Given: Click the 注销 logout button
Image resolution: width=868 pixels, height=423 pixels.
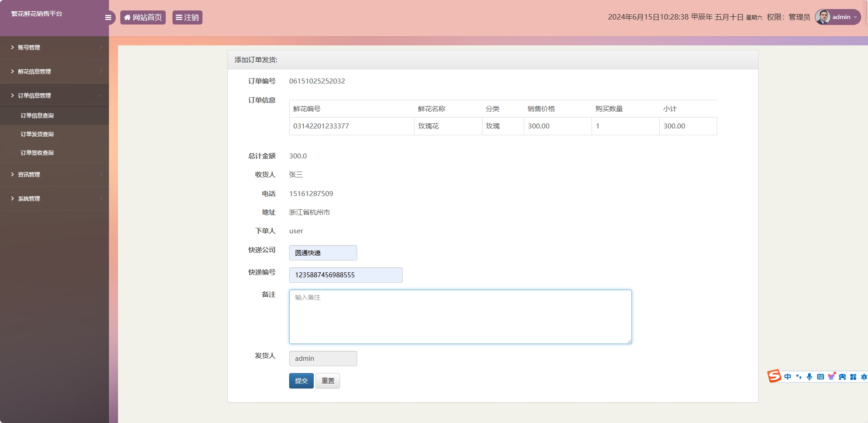Looking at the screenshot, I should 187,17.
